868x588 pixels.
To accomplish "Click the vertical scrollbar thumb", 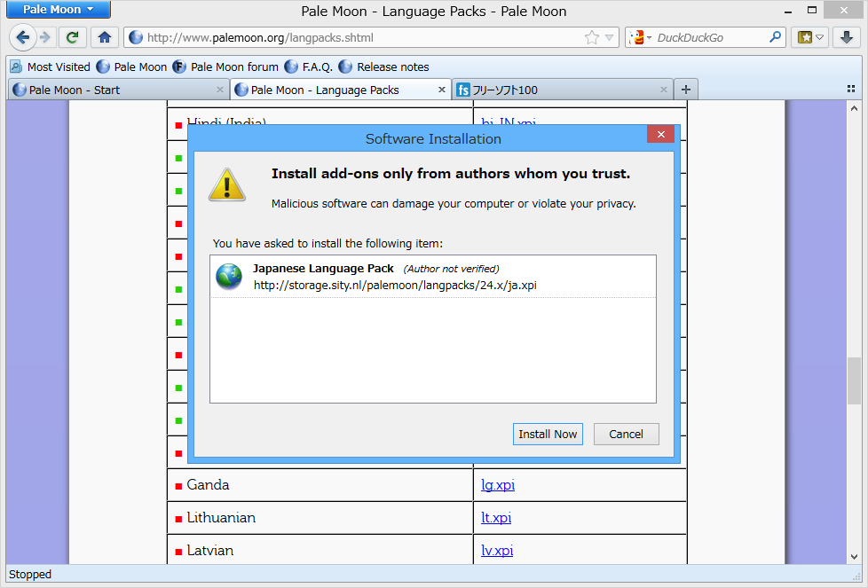I will point(854,381).
